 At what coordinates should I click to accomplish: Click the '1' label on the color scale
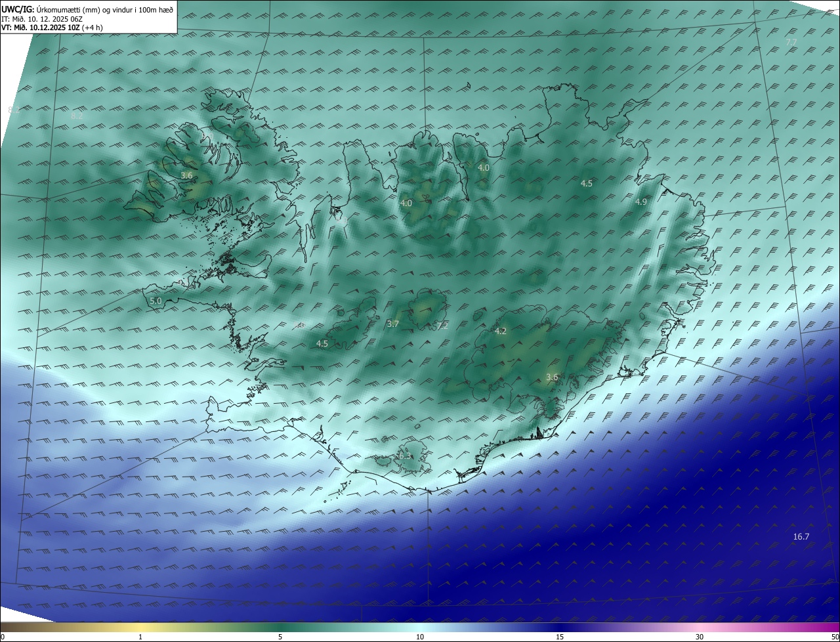tap(140, 637)
